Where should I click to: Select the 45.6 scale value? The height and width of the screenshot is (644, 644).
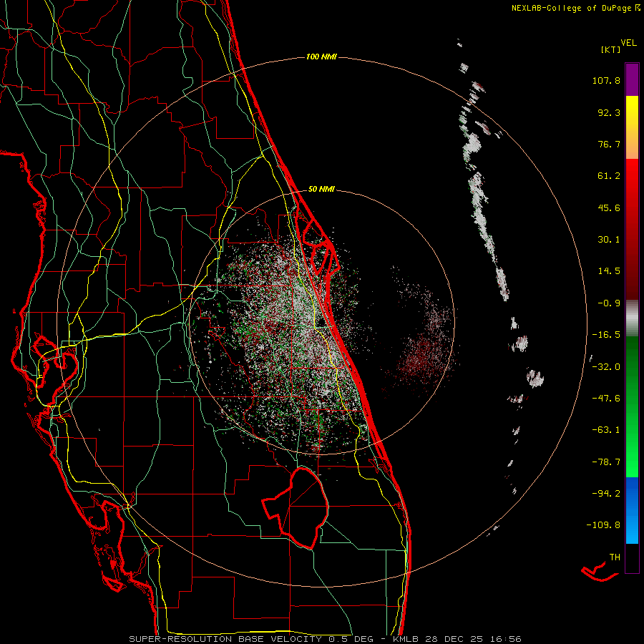point(609,208)
